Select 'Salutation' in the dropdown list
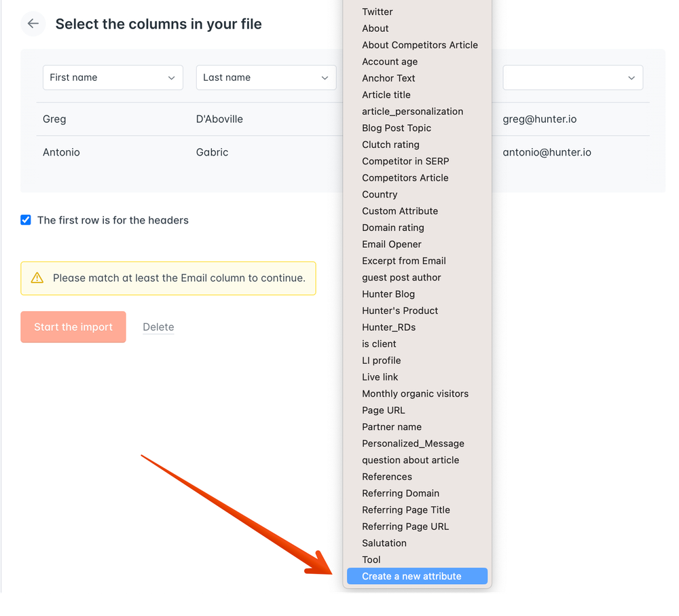 point(384,543)
